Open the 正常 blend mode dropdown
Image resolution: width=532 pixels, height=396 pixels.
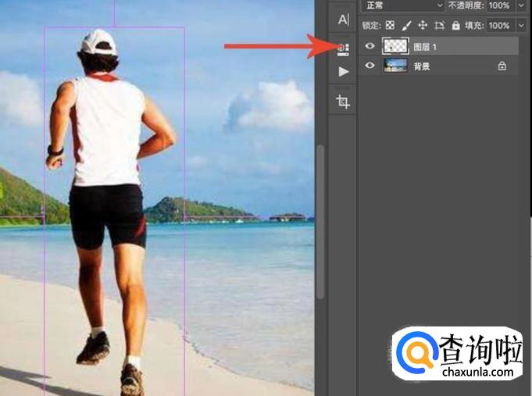403,5
